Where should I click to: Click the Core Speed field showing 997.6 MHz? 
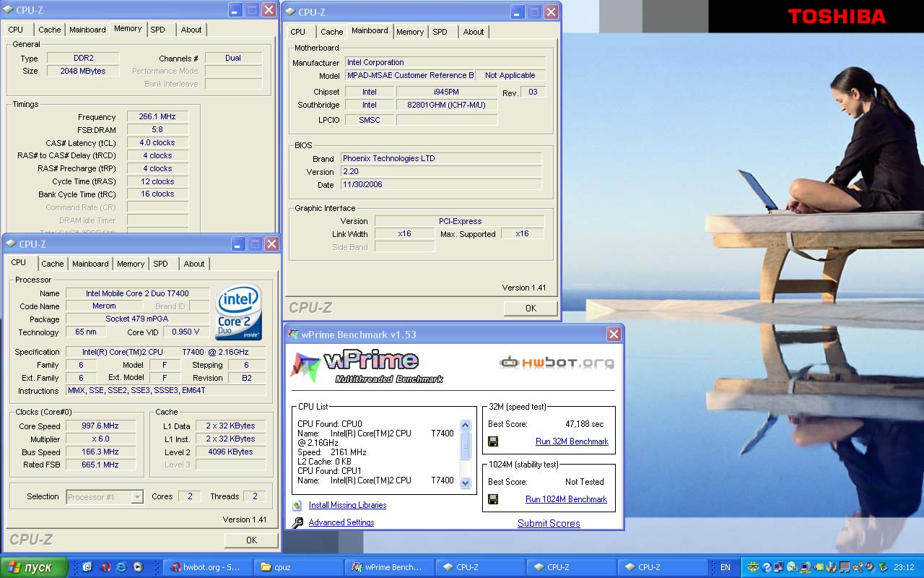tap(100, 426)
